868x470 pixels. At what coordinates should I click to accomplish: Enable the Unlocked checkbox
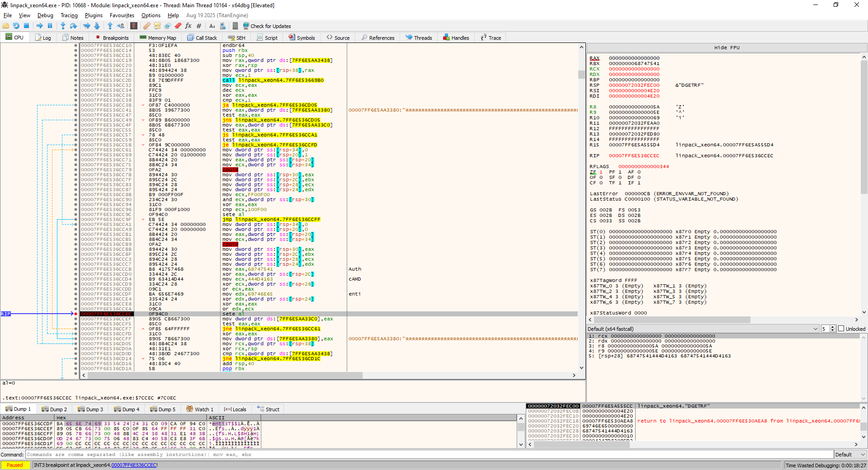[x=841, y=329]
